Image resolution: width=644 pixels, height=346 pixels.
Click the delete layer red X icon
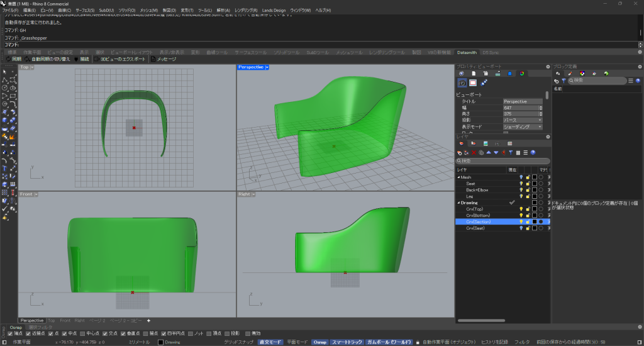click(x=474, y=152)
